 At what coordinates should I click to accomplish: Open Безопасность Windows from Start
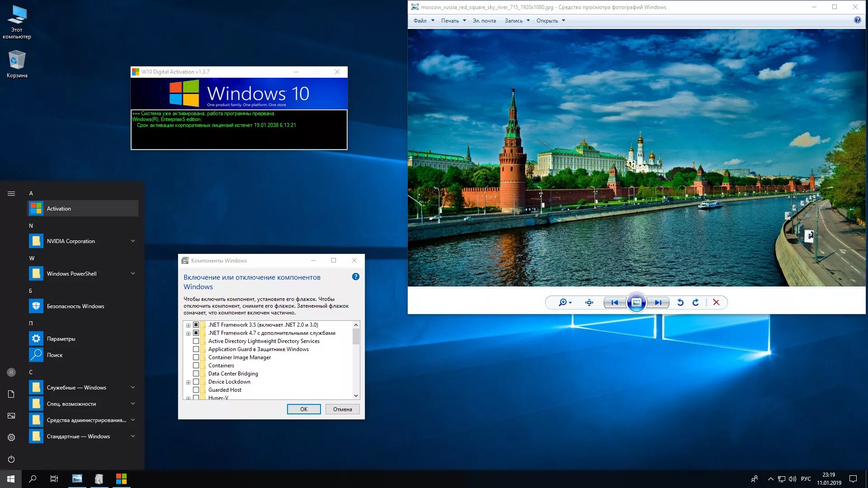point(83,306)
